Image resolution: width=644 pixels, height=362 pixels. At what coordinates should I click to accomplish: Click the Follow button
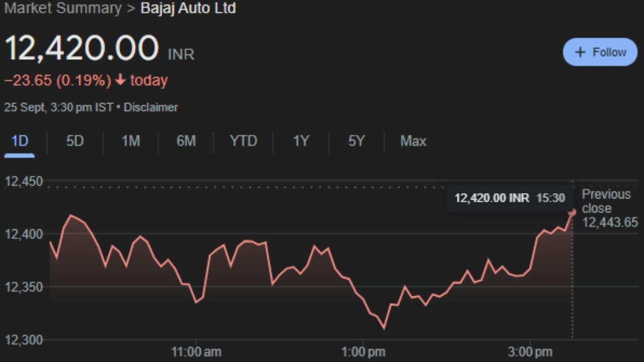tap(600, 52)
